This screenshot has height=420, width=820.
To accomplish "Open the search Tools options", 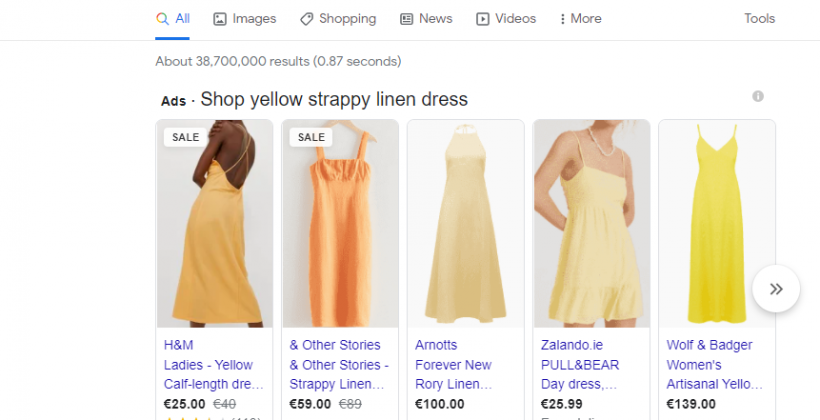I will point(759,19).
